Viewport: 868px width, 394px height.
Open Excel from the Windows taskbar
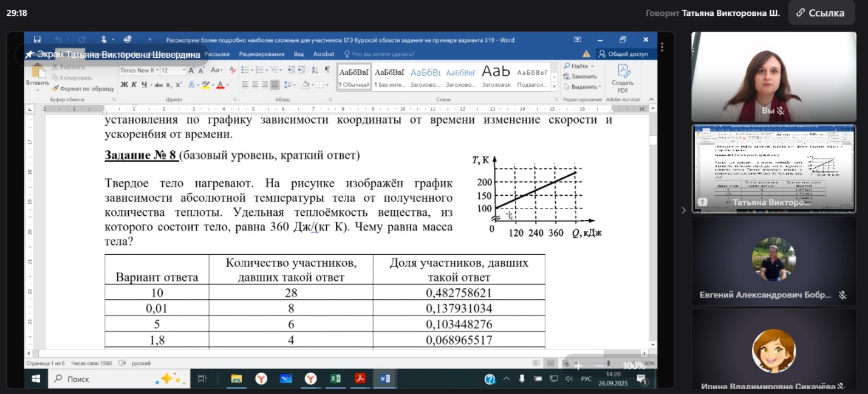pos(335,379)
